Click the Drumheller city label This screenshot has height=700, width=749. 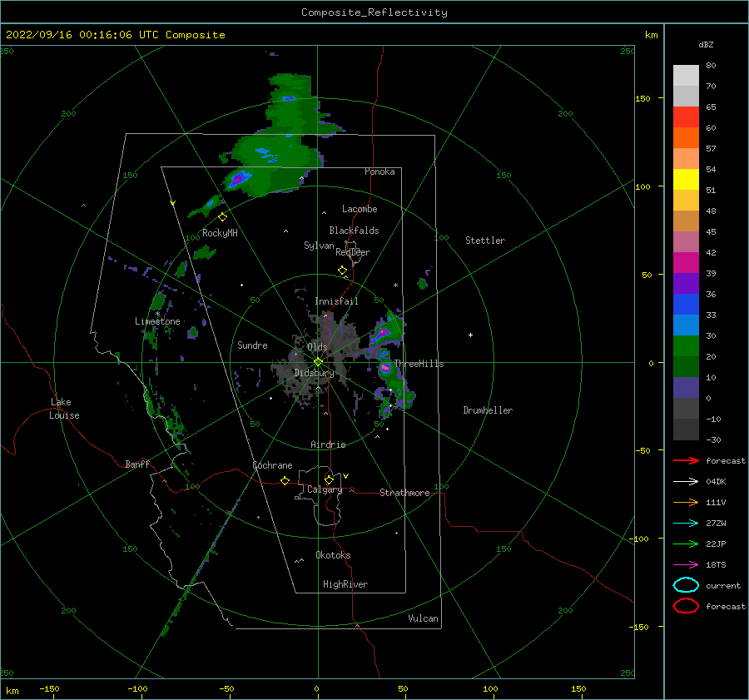488,410
